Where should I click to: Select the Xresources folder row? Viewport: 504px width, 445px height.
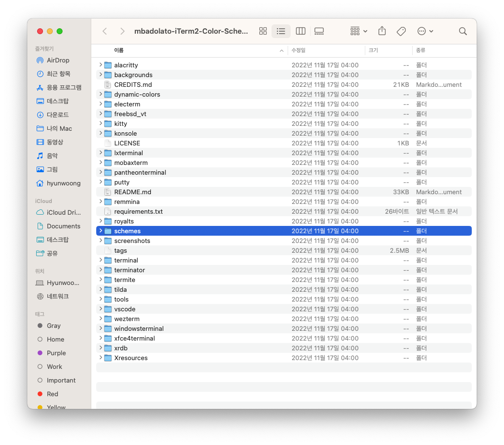click(x=284, y=358)
